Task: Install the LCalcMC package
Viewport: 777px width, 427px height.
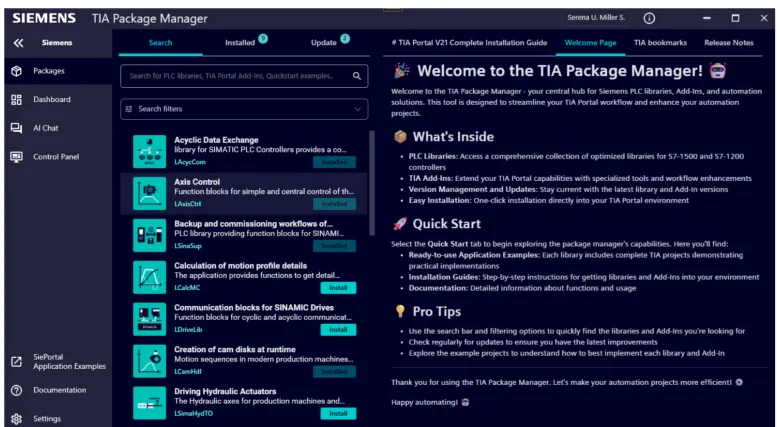Action: tap(338, 288)
